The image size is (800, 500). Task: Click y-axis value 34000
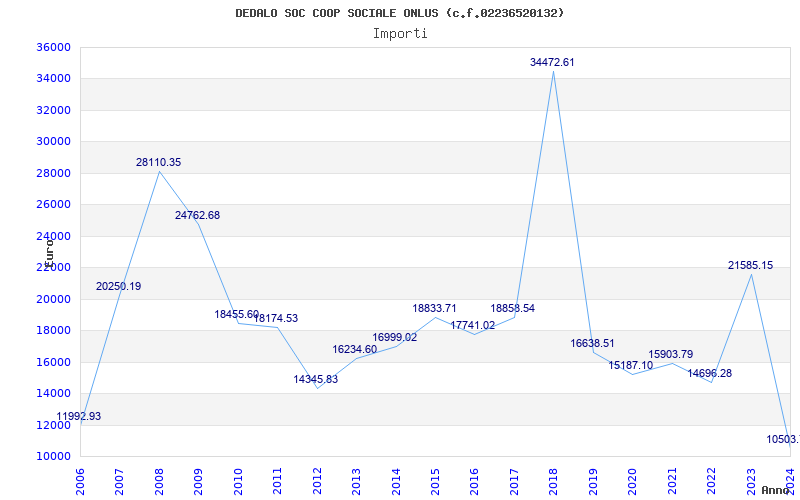(53, 79)
